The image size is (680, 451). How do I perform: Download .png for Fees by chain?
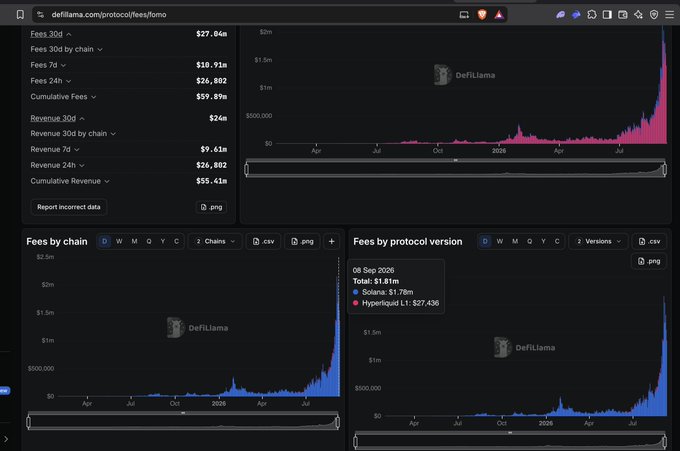pyautogui.click(x=302, y=242)
